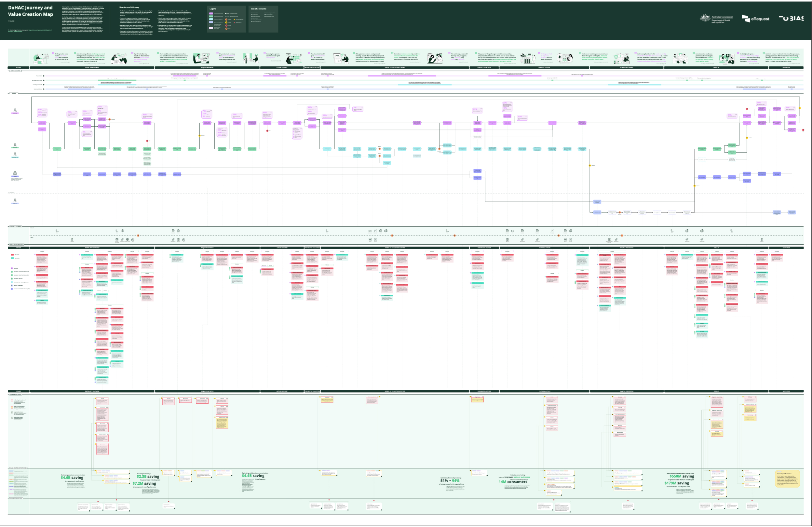Pick the green swatch in the Legend
Viewport: 812px width, 527px height.
pos(211,16)
